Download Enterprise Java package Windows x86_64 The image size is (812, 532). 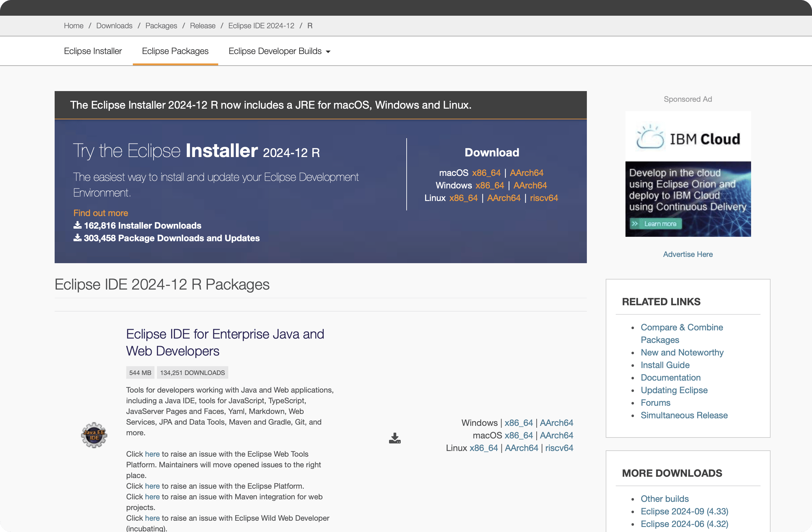click(x=519, y=423)
